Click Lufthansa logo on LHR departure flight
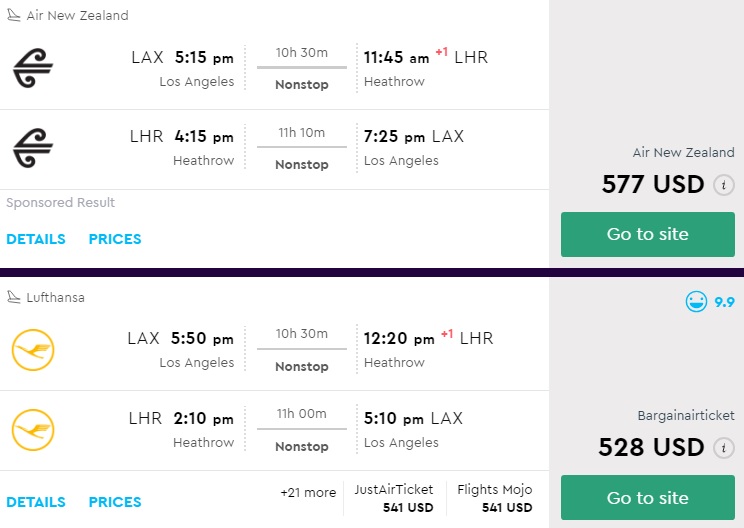The image size is (744, 528). point(33,430)
